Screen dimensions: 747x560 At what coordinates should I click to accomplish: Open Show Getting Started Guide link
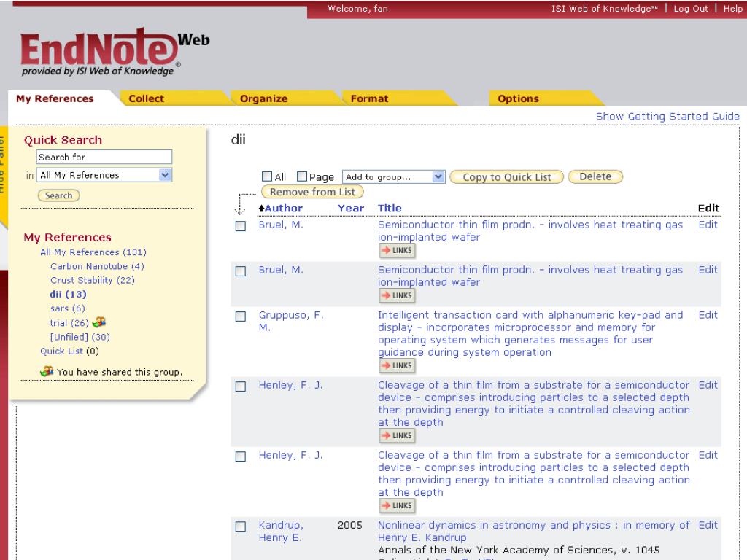pos(667,116)
